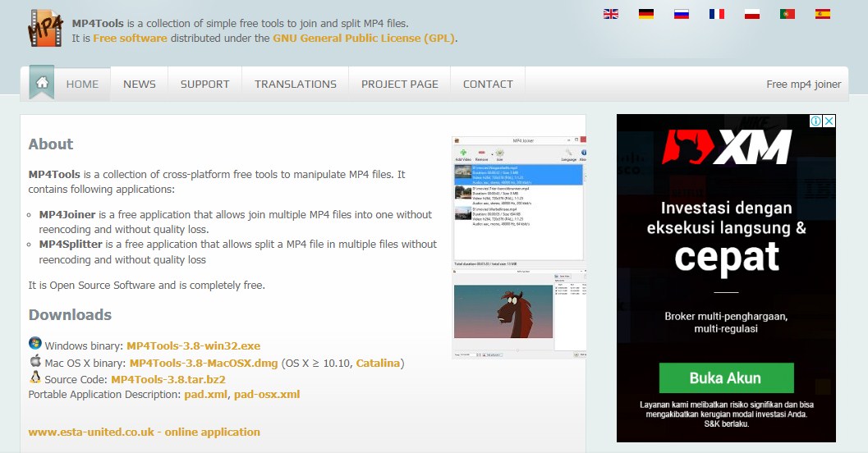
Task: Go to the SUPPORT page
Action: coord(204,84)
